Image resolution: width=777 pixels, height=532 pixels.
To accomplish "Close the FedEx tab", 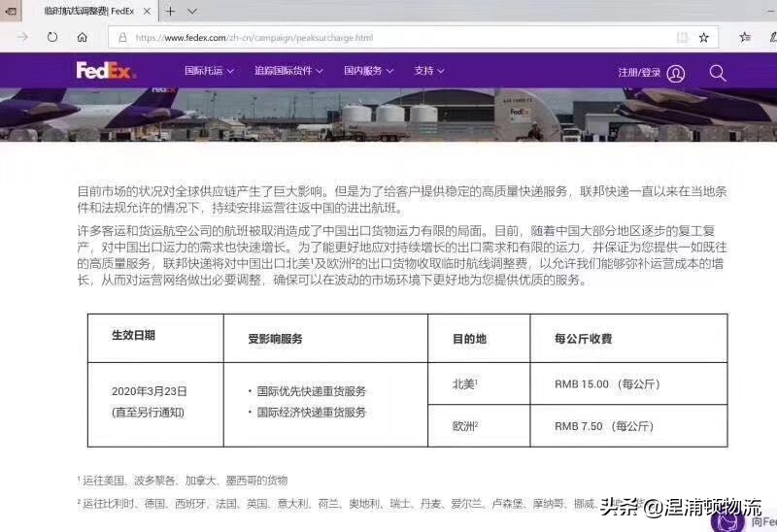I will coord(147,11).
